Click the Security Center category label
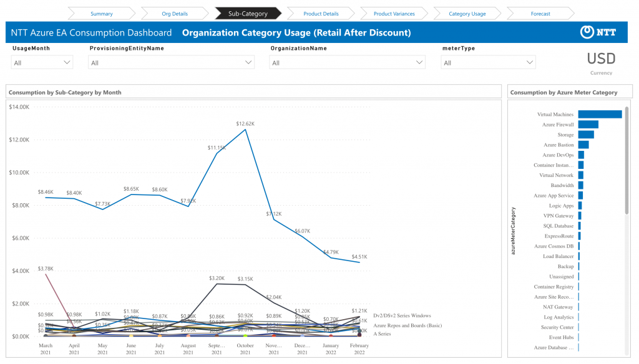 [x=557, y=327]
